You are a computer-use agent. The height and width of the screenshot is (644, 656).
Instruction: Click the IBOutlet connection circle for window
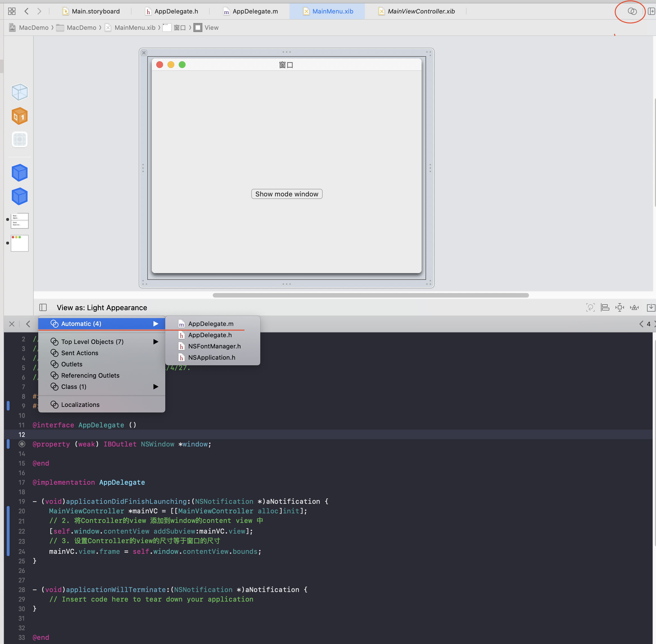tap(22, 444)
